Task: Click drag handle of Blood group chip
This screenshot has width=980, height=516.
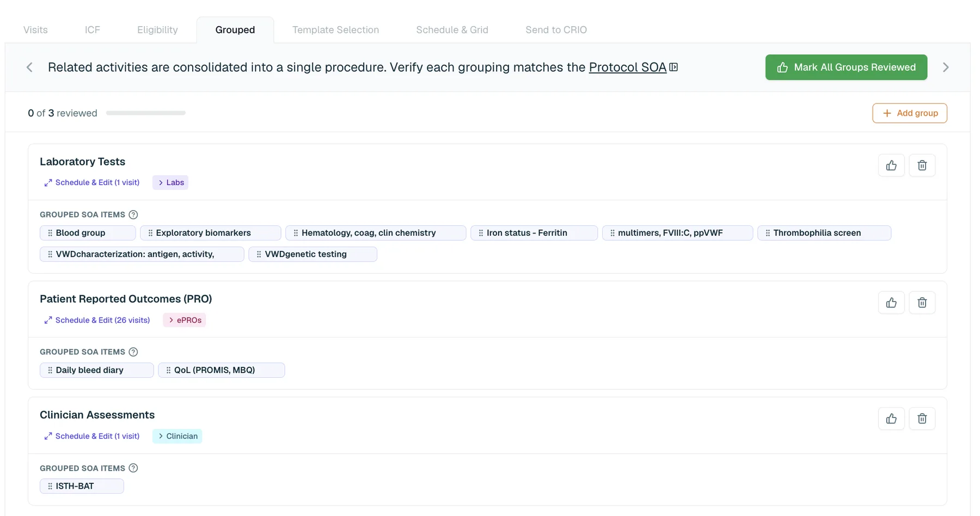Action: (x=50, y=233)
